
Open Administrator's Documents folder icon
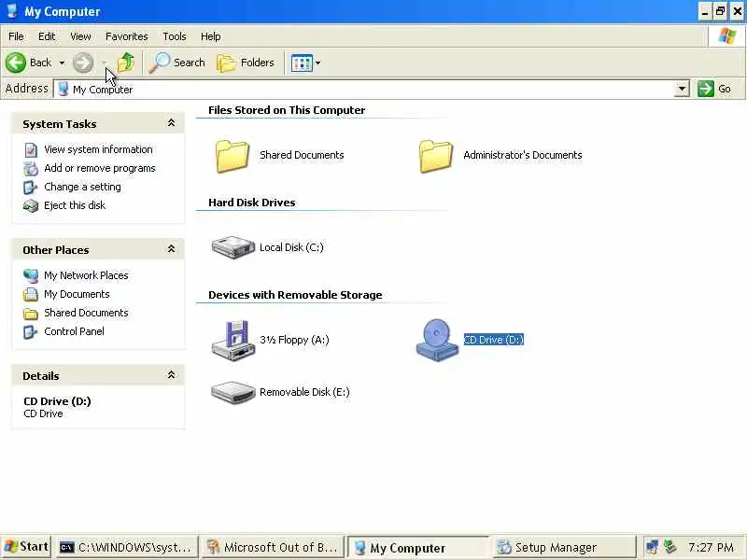pyautogui.click(x=435, y=156)
